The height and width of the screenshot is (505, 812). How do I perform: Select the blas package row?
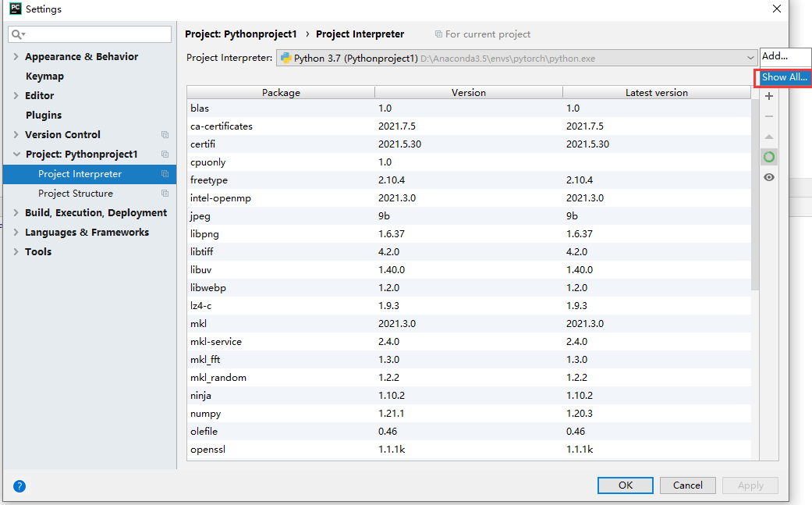tap(469, 108)
